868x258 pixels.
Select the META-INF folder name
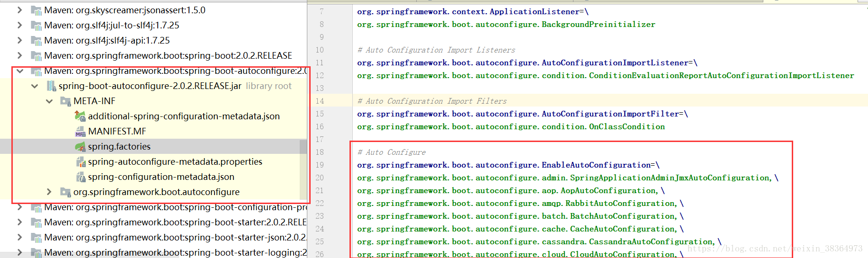(94, 101)
